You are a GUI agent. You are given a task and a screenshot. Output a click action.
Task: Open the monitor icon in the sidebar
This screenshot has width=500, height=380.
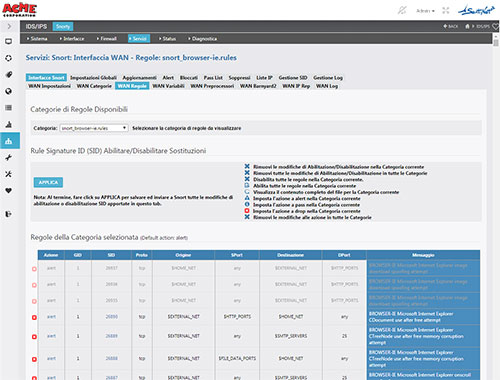pyautogui.click(x=9, y=41)
